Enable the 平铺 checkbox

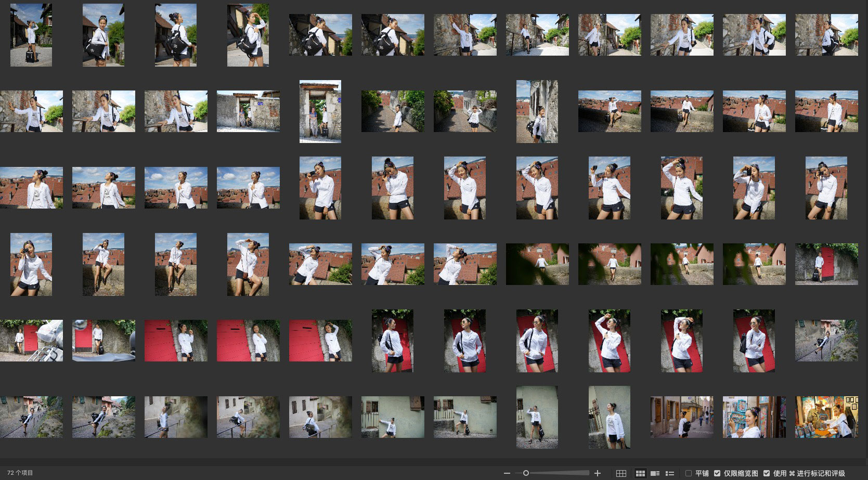(x=689, y=473)
